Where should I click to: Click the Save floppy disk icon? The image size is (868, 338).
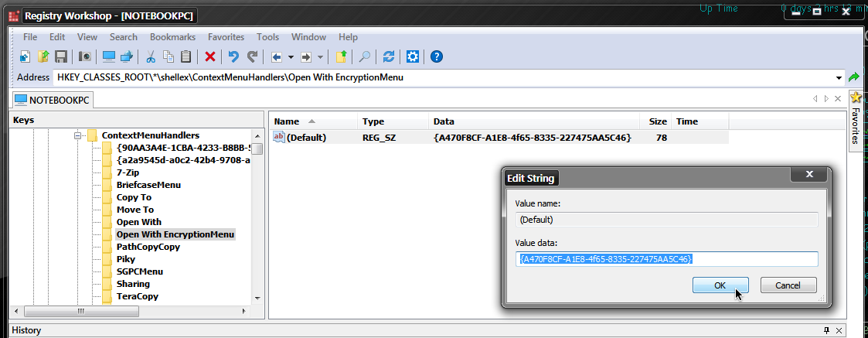click(x=60, y=56)
